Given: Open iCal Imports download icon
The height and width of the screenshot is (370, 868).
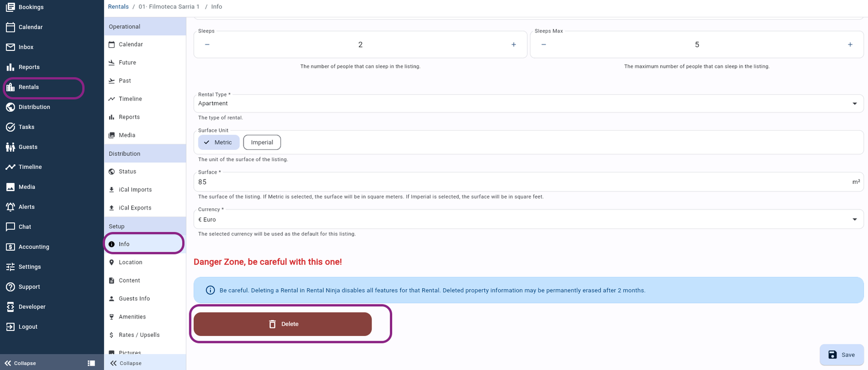Looking at the screenshot, I should 112,190.
